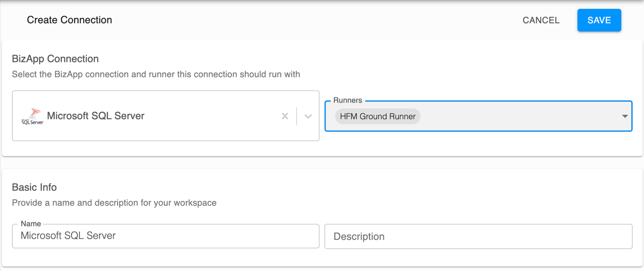Click the 'Select the BizApp connection and runner' text
Viewport: 644px width, 271px height.
[156, 75]
